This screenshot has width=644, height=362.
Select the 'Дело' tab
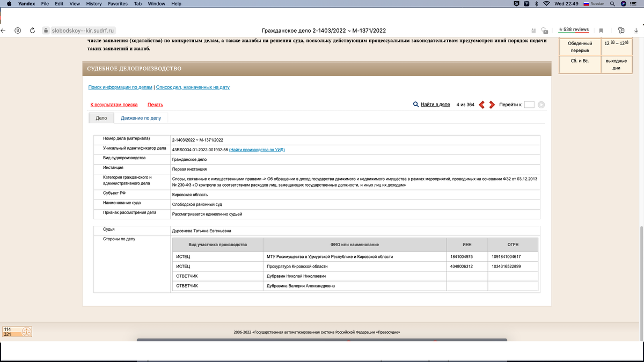101,118
